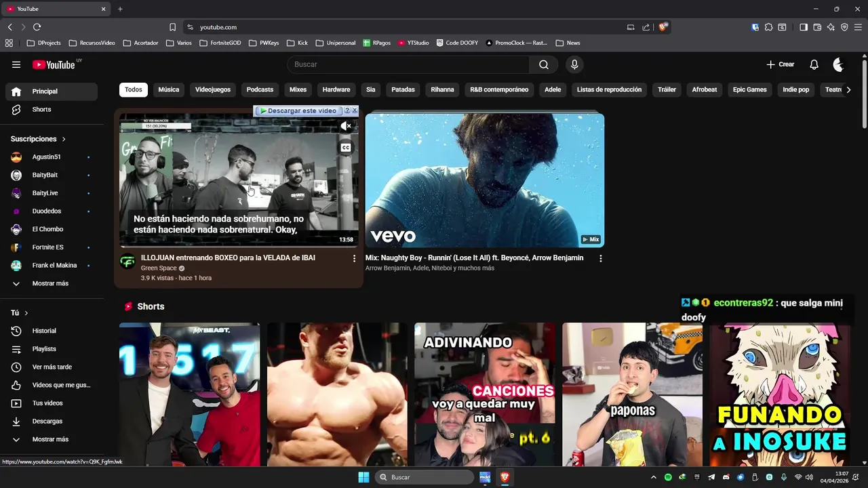Open El Chombo subscription
This screenshot has width=868, height=488.
(52, 229)
